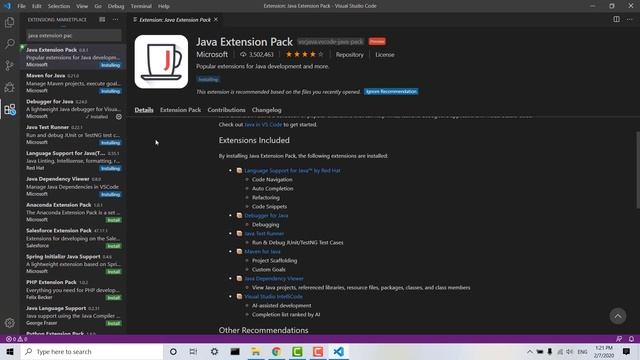
Task: Click the extension star rating
Action: (304, 54)
